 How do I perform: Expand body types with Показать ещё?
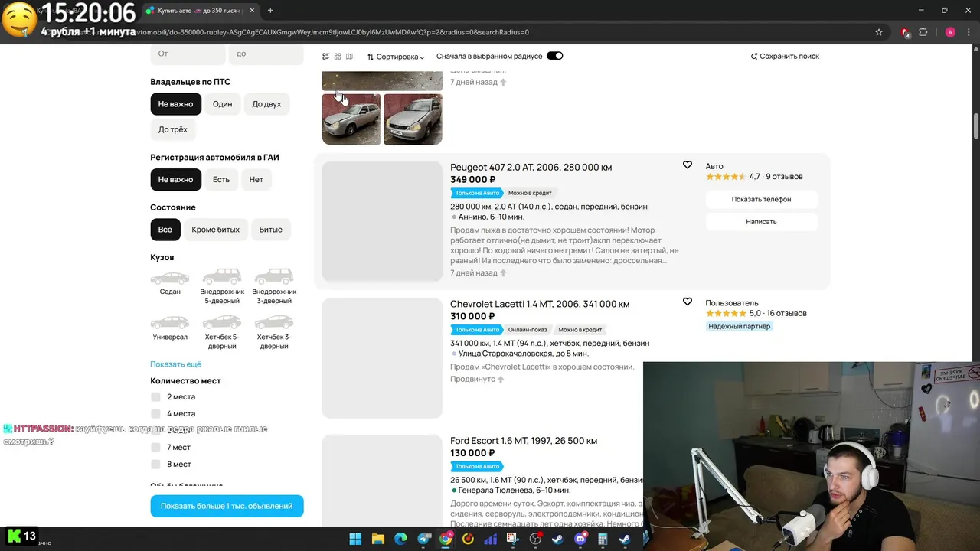[x=176, y=364]
